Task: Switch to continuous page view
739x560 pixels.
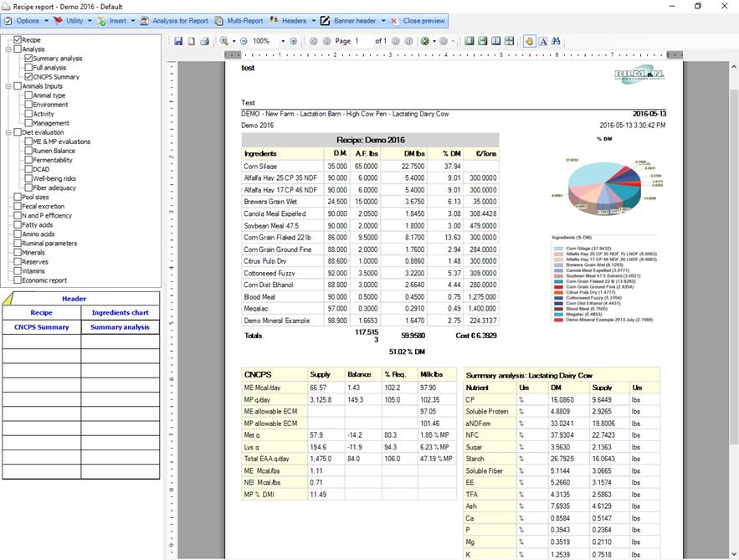Action: click(x=483, y=42)
